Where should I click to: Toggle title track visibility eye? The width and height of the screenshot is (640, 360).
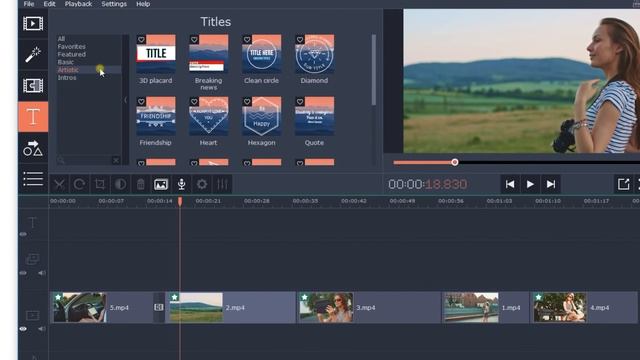23,234
